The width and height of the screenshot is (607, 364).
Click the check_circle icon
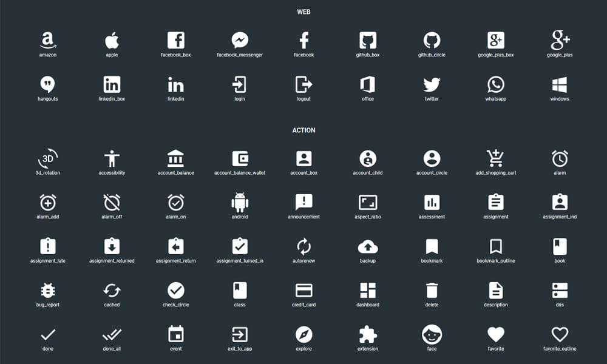point(176,291)
